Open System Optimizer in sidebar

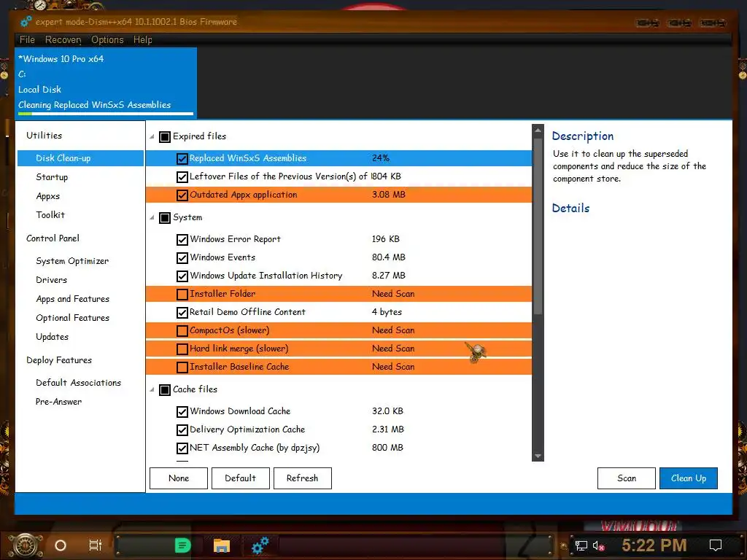coord(72,261)
